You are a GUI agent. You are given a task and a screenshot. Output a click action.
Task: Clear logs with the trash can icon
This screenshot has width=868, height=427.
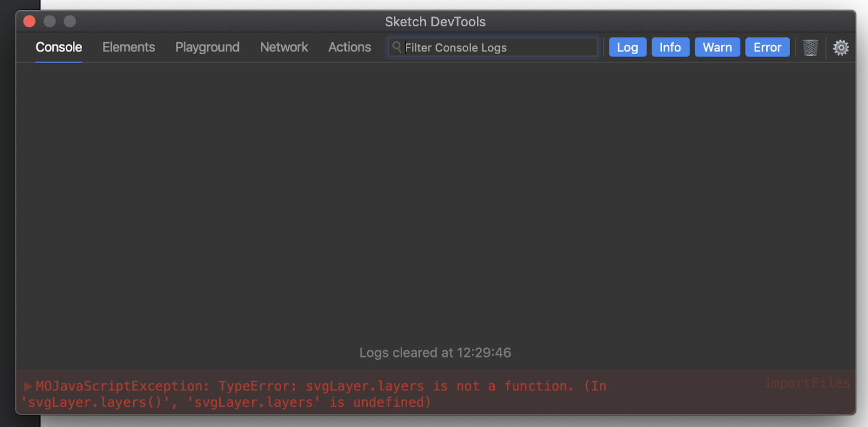810,48
